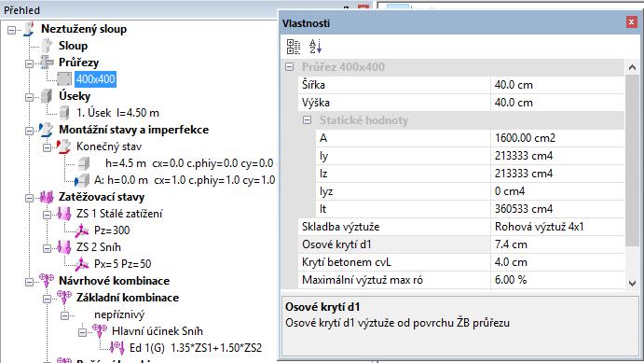Click the Sloup node icon
Screen dimensions: 644x363
(x=47, y=46)
